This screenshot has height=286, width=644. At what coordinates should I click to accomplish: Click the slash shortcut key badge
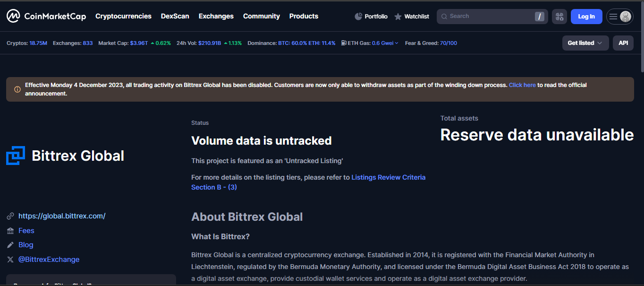(539, 17)
